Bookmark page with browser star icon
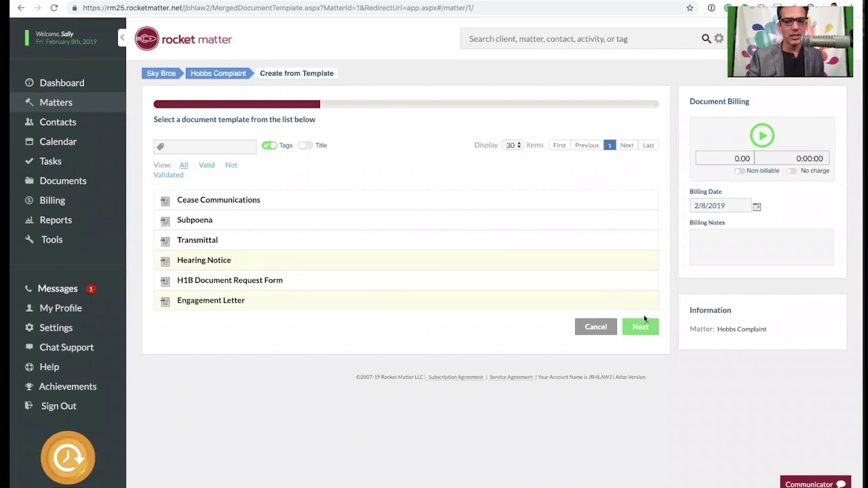The width and height of the screenshot is (868, 488). click(690, 7)
